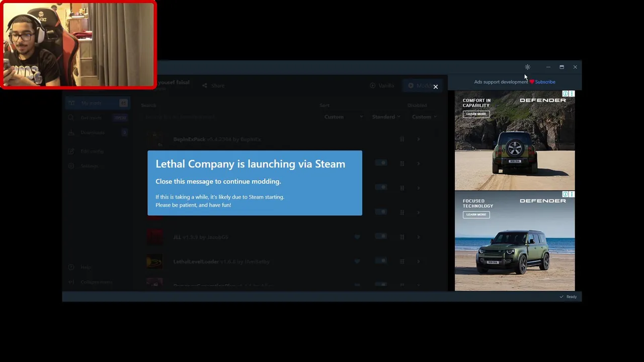Viewport: 644px width, 362px height.
Task: Expand the JLL row chevron
Action: tap(418, 237)
